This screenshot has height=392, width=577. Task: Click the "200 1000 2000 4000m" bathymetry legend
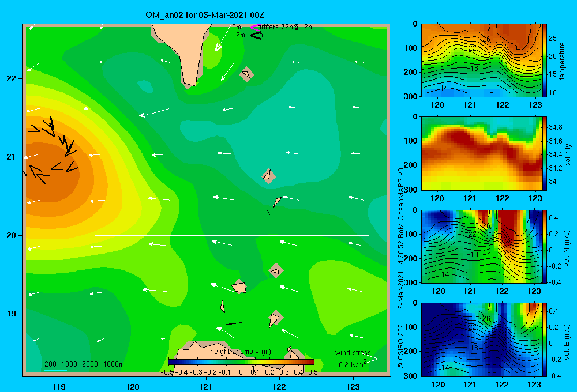[84, 364]
